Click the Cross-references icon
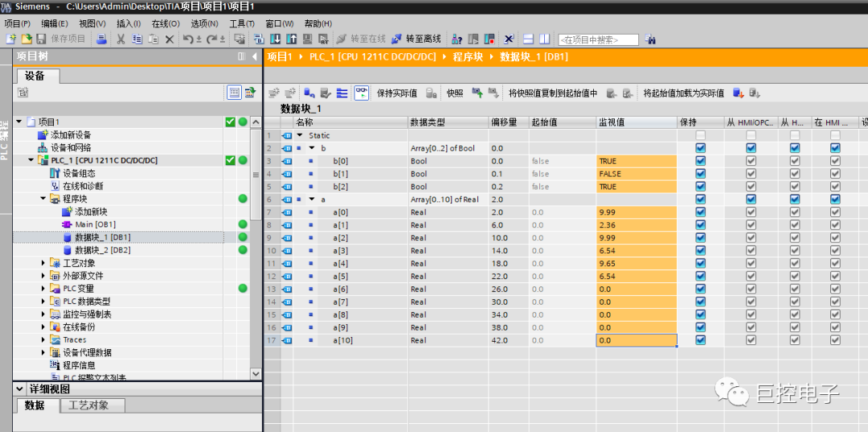This screenshot has width=868, height=432. (x=509, y=39)
